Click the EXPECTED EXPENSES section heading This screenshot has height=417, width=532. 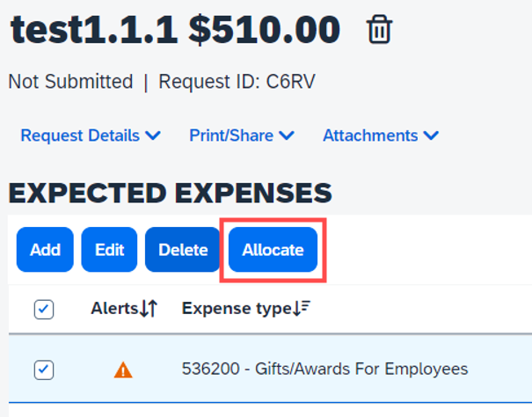tap(170, 193)
